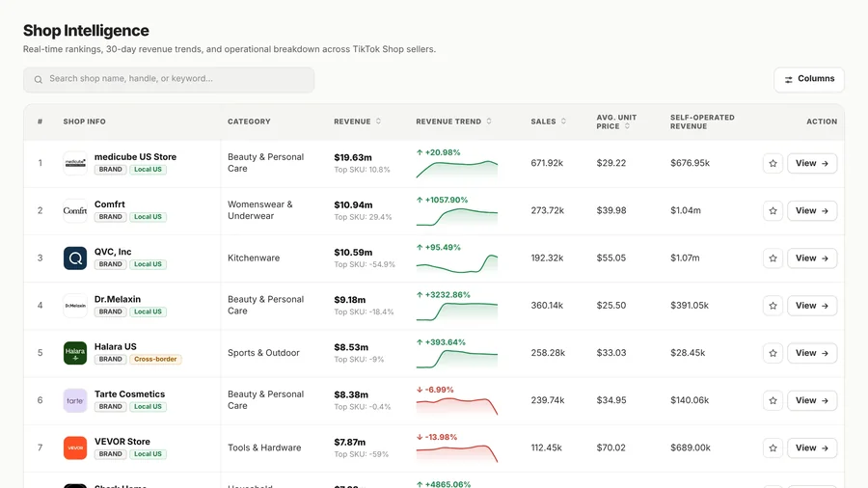Viewport: 868px width, 488px height.
Task: Click the Tools & Hardware category cell
Action: point(264,448)
